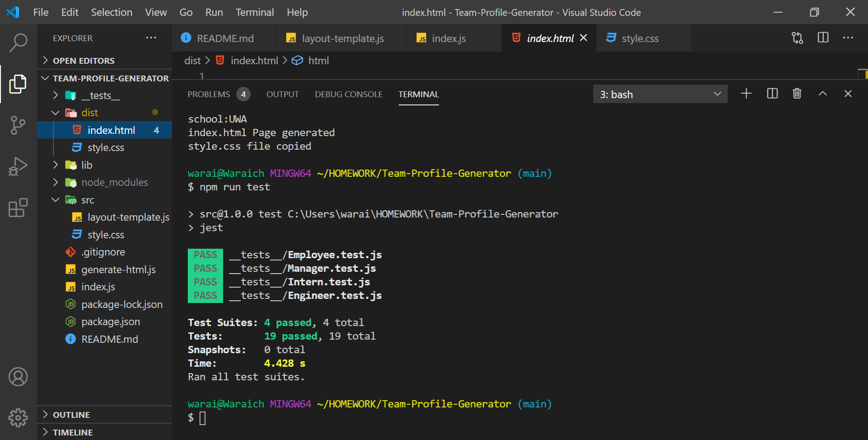Create a new terminal with the plus icon
The width and height of the screenshot is (868, 440).
[x=746, y=94]
